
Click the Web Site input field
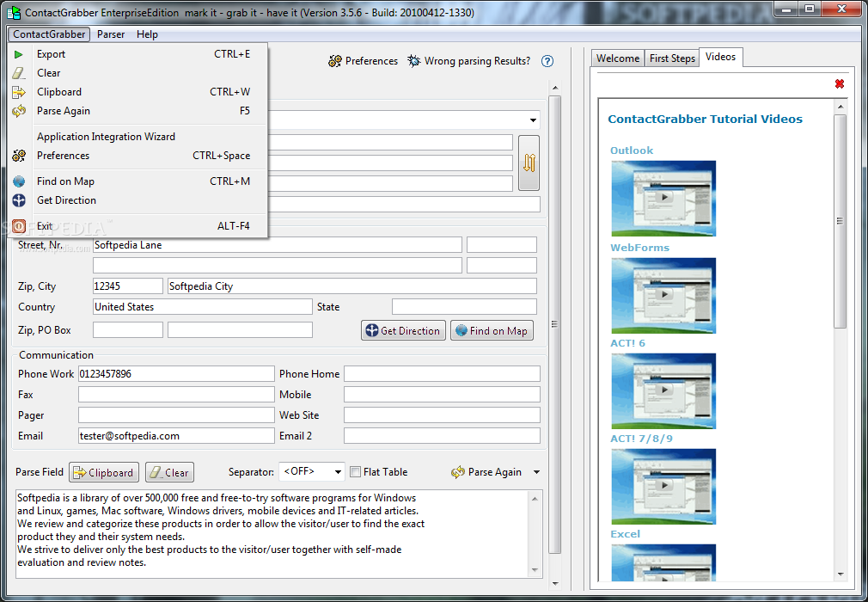(442, 415)
